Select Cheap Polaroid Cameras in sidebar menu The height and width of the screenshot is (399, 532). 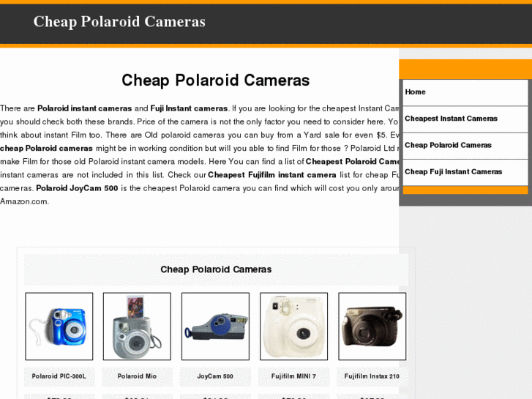465,146
